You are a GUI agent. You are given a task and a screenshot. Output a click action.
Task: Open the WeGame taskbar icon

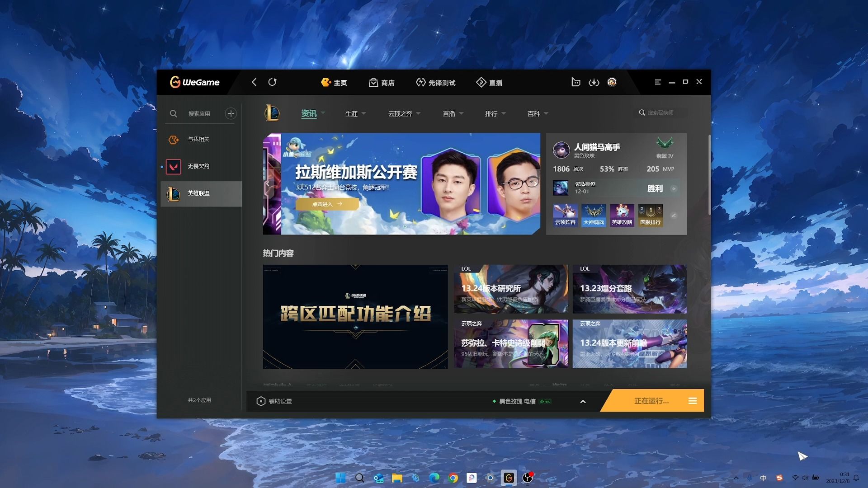click(x=509, y=478)
